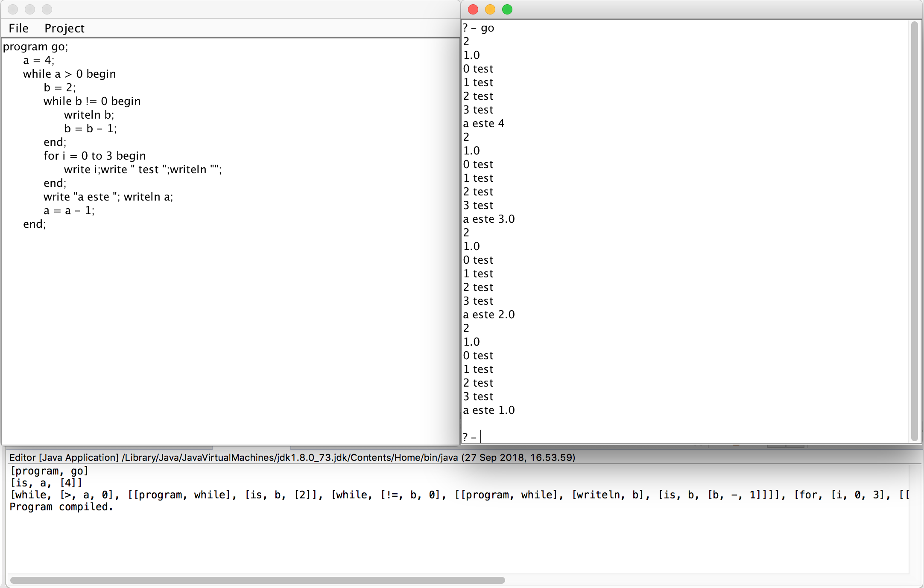Click the line 'a = a - 1;'

click(x=69, y=210)
